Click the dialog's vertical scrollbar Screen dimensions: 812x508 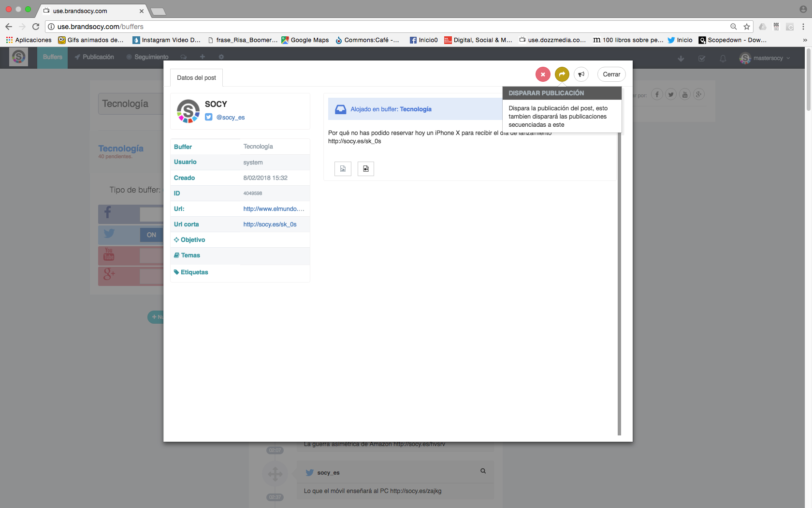[x=619, y=284]
